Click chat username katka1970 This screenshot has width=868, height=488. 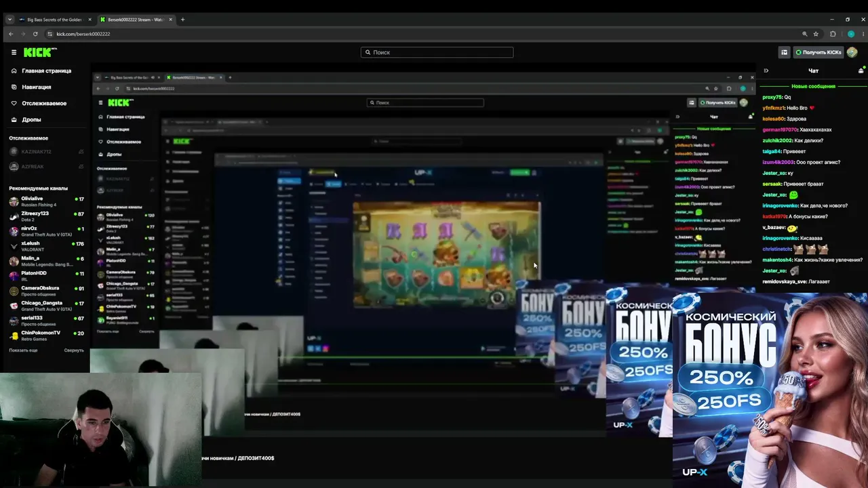coord(774,216)
